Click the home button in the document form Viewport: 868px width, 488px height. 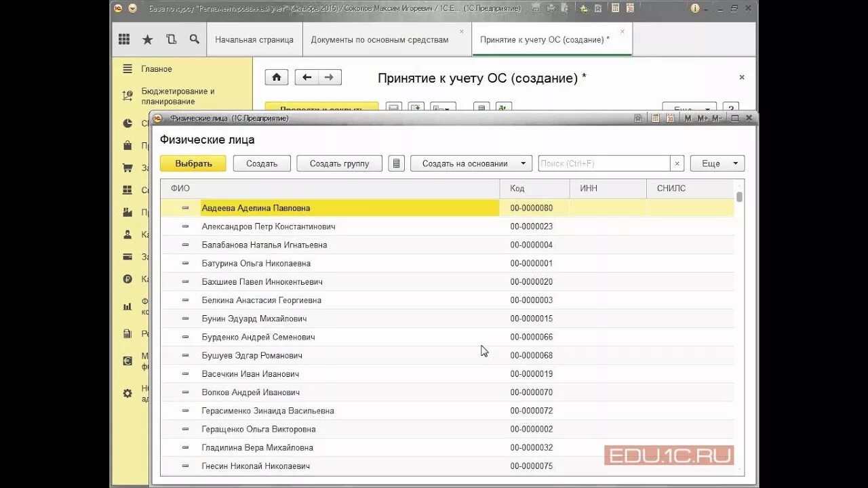tap(277, 77)
